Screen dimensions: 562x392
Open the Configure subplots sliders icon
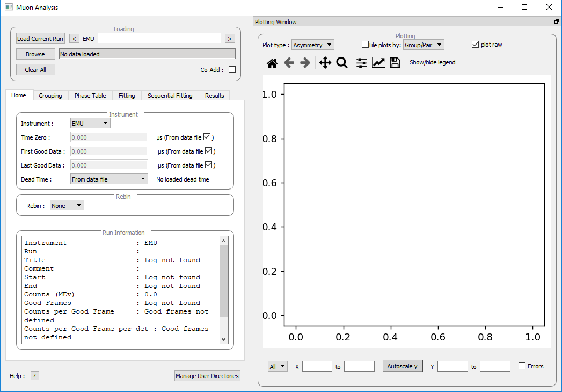[362, 63]
